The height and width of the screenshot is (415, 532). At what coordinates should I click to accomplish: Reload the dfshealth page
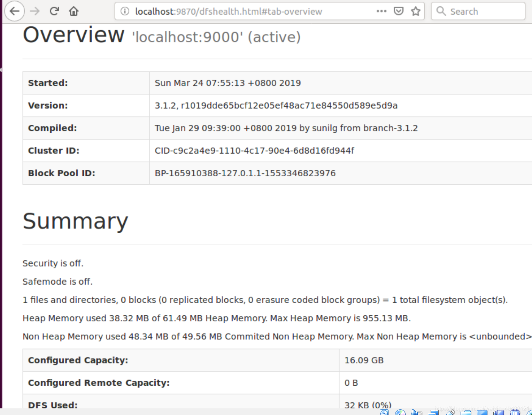[x=54, y=11]
